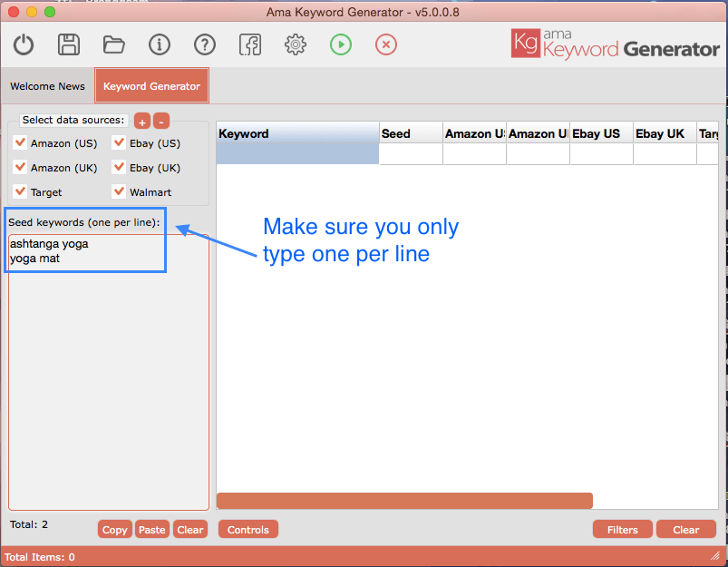Click the 'Total Items: 0' status text

tap(40, 557)
